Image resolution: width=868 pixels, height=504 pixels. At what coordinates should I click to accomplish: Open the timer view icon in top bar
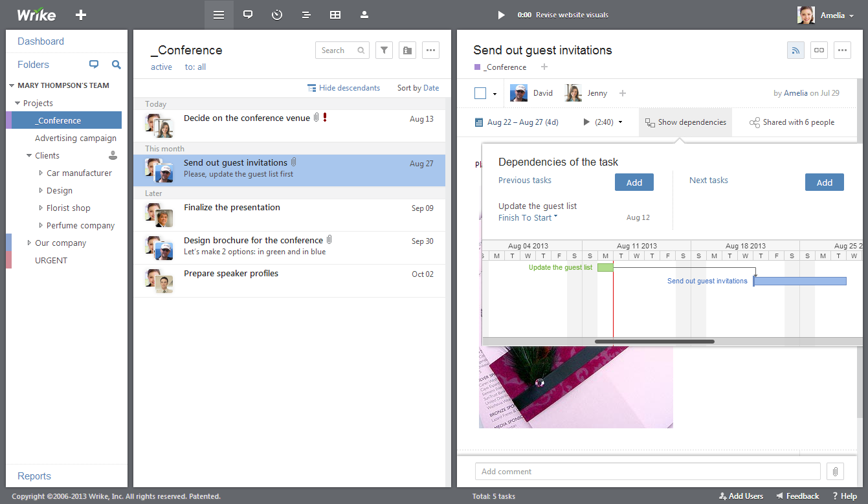click(277, 15)
